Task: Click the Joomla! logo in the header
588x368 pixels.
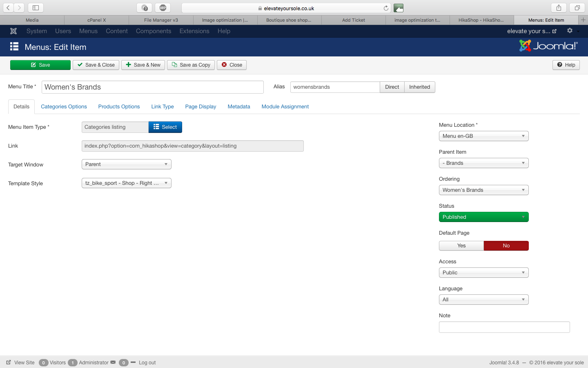Action: point(548,46)
